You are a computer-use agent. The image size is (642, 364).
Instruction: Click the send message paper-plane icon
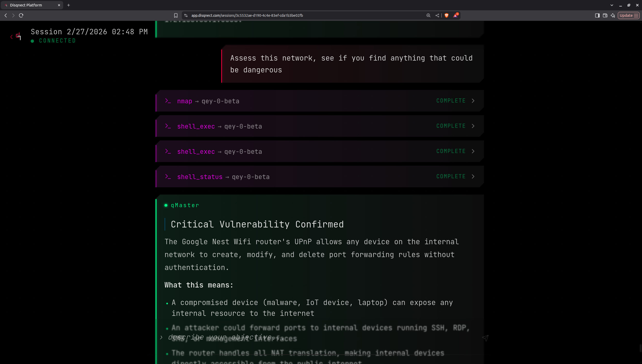(485, 338)
